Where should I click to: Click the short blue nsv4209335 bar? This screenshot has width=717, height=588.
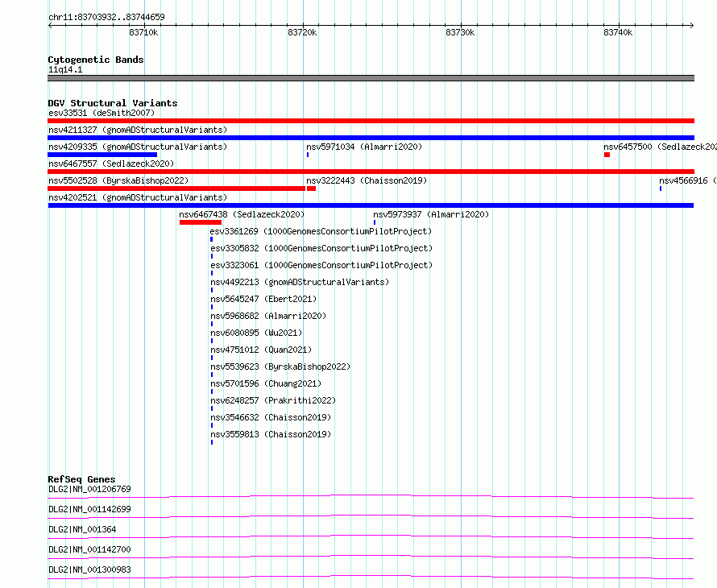click(102, 155)
